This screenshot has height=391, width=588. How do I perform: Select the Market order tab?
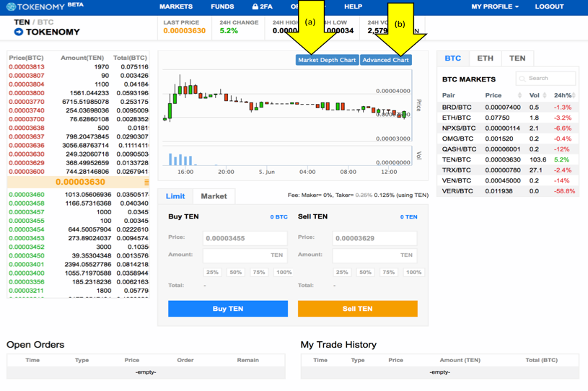[214, 196]
